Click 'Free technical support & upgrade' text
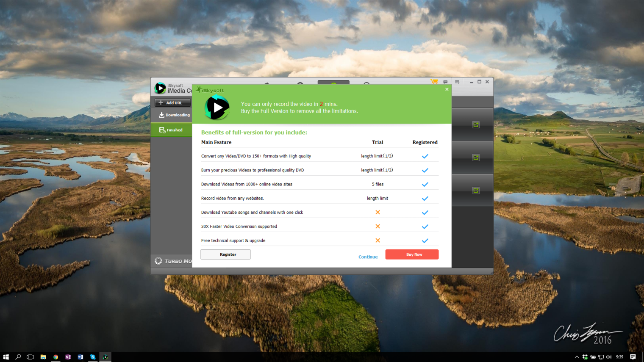The image size is (644, 362). point(233,240)
